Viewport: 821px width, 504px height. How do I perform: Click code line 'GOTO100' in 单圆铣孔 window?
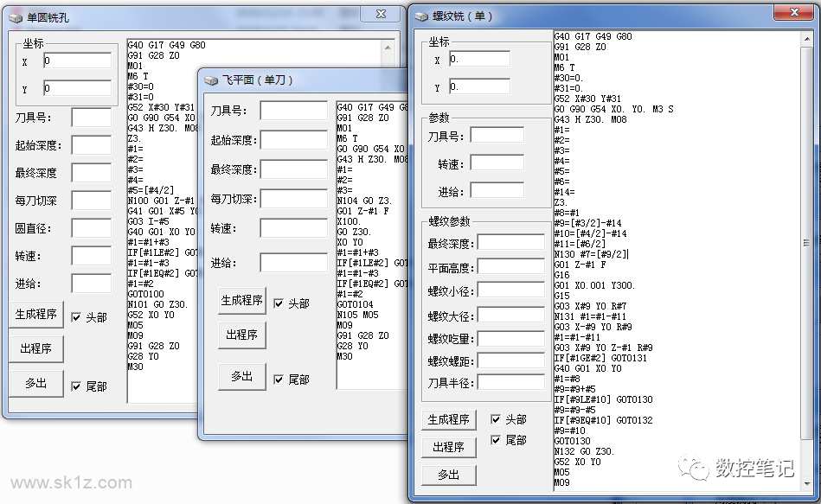point(146,294)
